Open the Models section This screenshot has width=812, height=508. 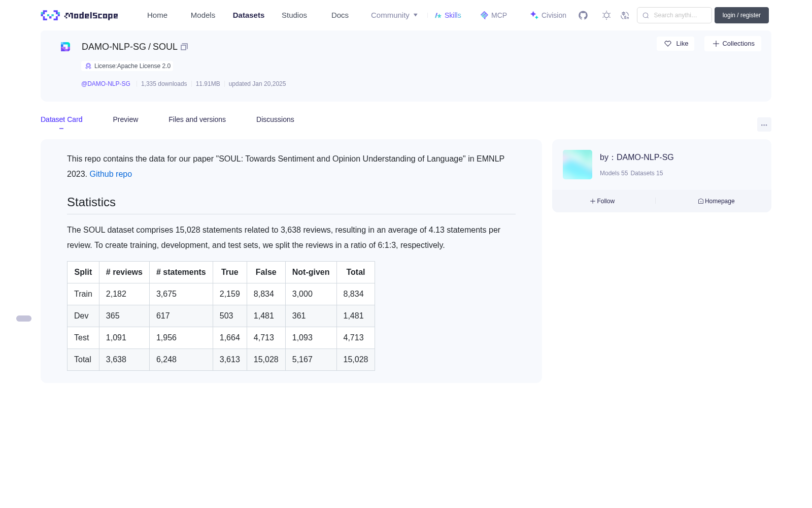[203, 15]
